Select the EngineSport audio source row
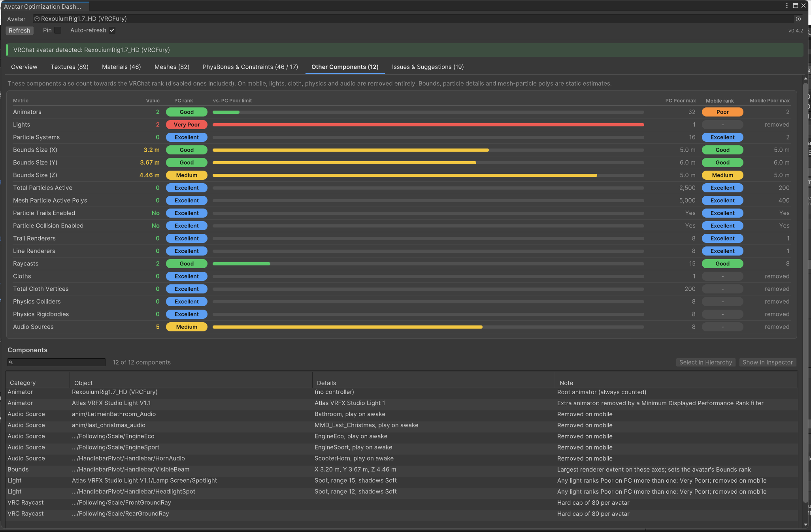Image resolution: width=811 pixels, height=532 pixels. 402,447
